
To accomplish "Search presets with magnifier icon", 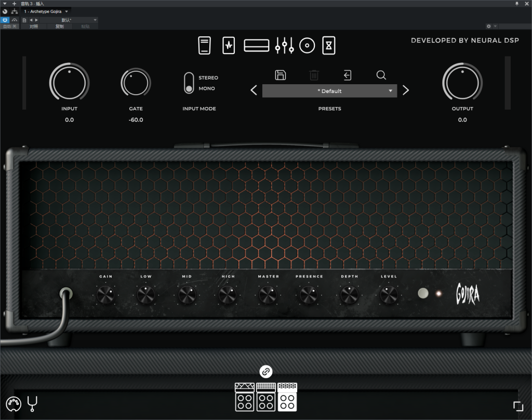I will pos(381,75).
